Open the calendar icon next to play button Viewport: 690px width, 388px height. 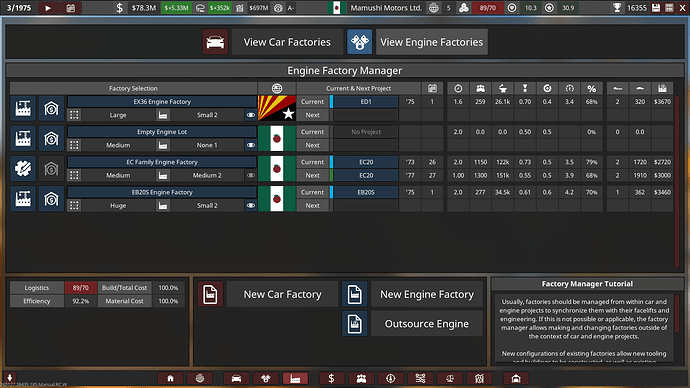click(70, 7)
